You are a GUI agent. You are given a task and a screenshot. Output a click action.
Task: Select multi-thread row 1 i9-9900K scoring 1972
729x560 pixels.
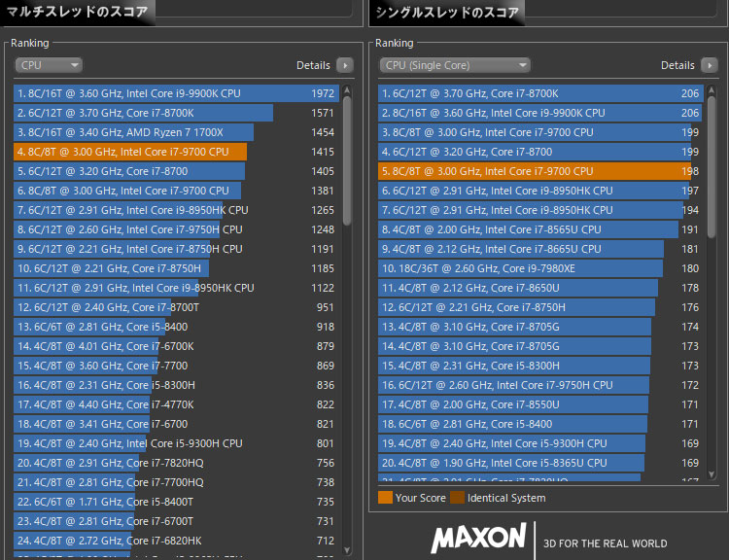[176, 93]
